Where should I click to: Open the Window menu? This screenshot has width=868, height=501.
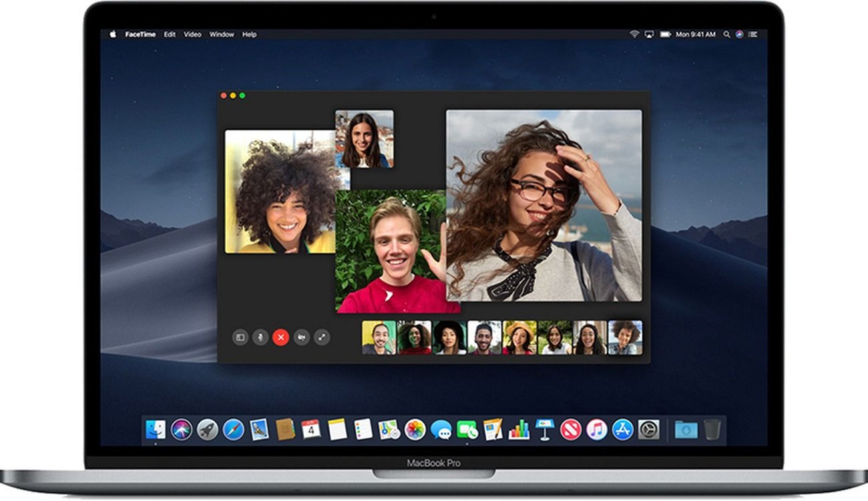pos(221,33)
